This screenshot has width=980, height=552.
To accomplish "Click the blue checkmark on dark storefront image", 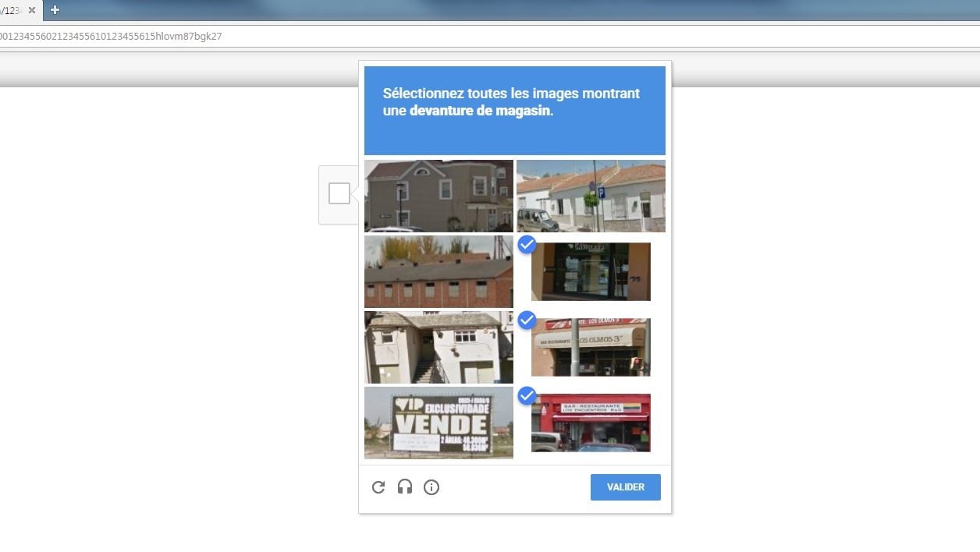I will 527,245.
